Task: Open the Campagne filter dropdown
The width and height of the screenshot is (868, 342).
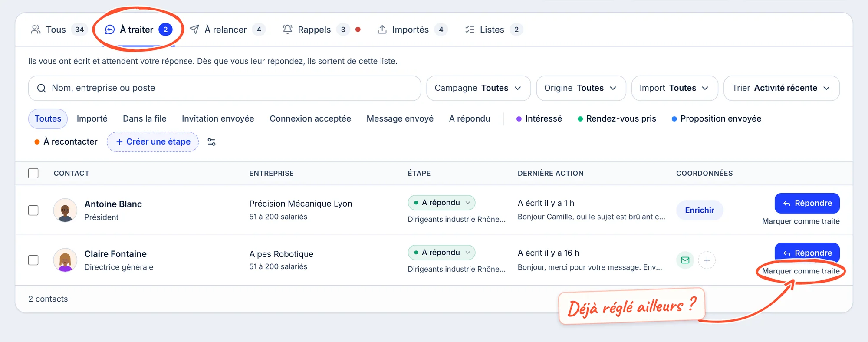Action: [x=478, y=88]
